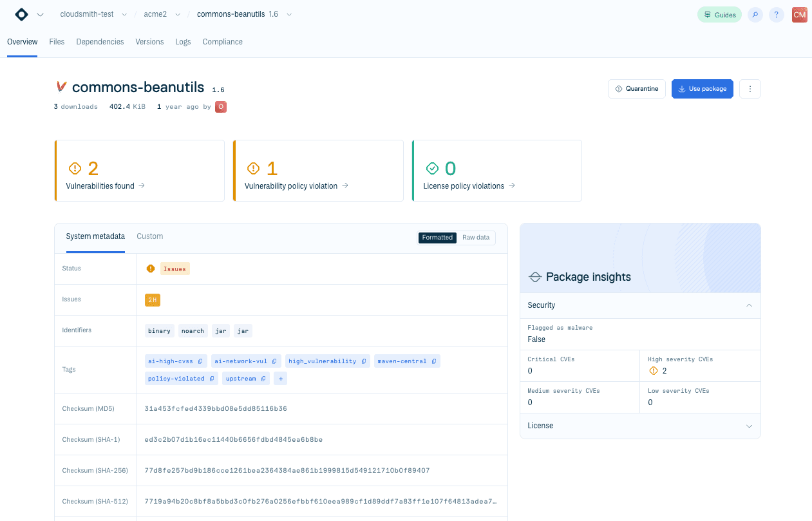Switch to the Versions tab
The width and height of the screenshot is (812, 521).
149,42
